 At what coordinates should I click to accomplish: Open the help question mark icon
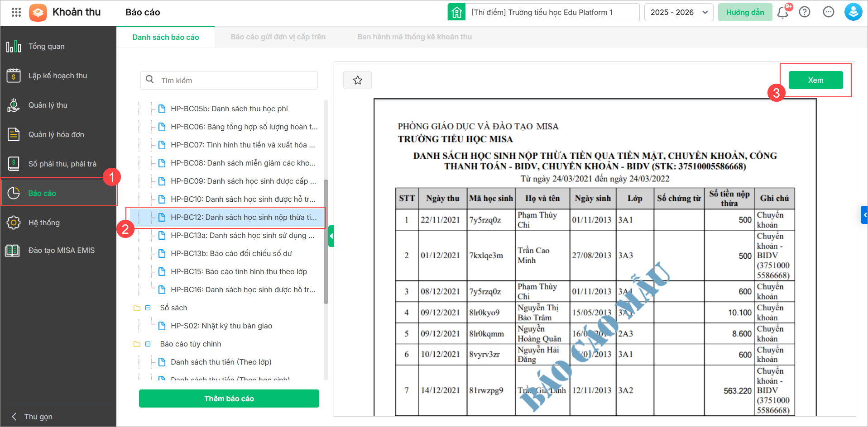tap(805, 12)
